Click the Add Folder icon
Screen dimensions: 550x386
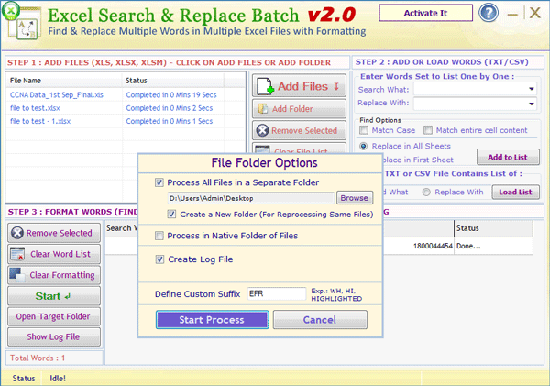tap(263, 109)
